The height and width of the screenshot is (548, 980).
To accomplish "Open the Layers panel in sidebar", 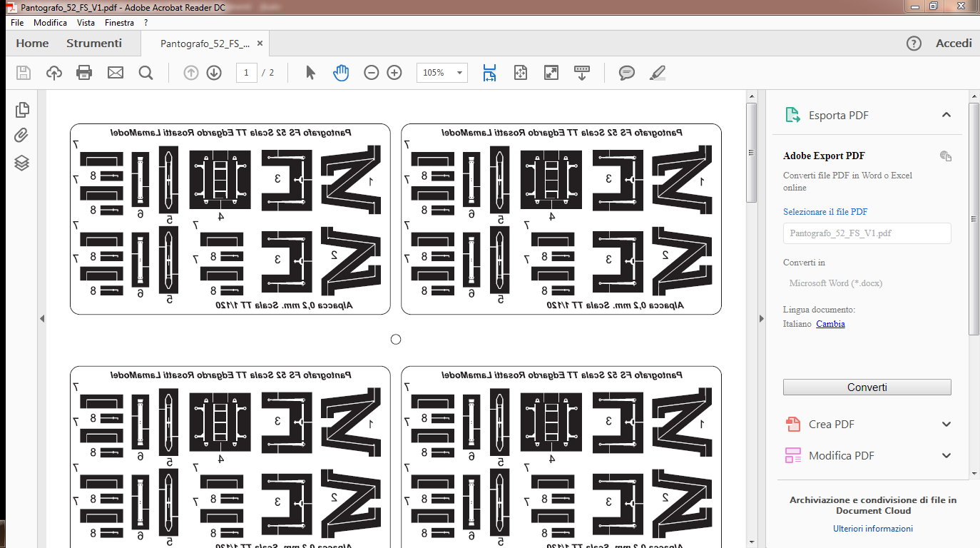I will [22, 163].
